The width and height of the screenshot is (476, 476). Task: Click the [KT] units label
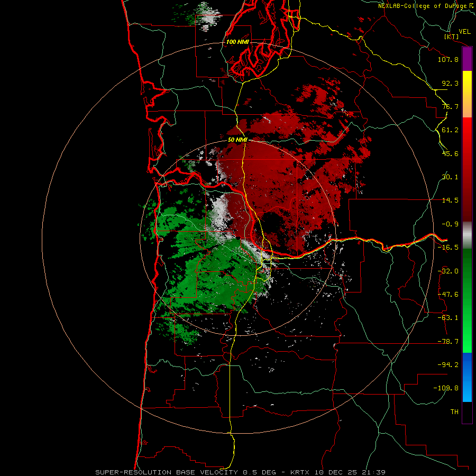click(x=451, y=36)
